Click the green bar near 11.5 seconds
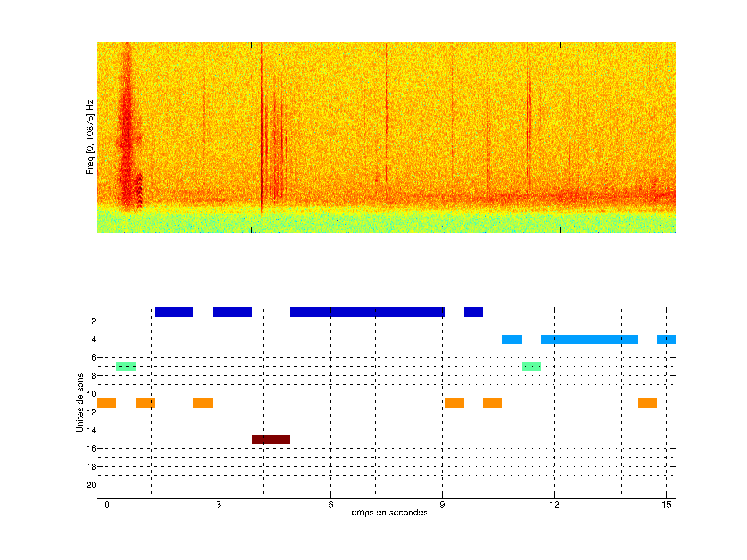This screenshot has height=560, width=747. click(531, 366)
